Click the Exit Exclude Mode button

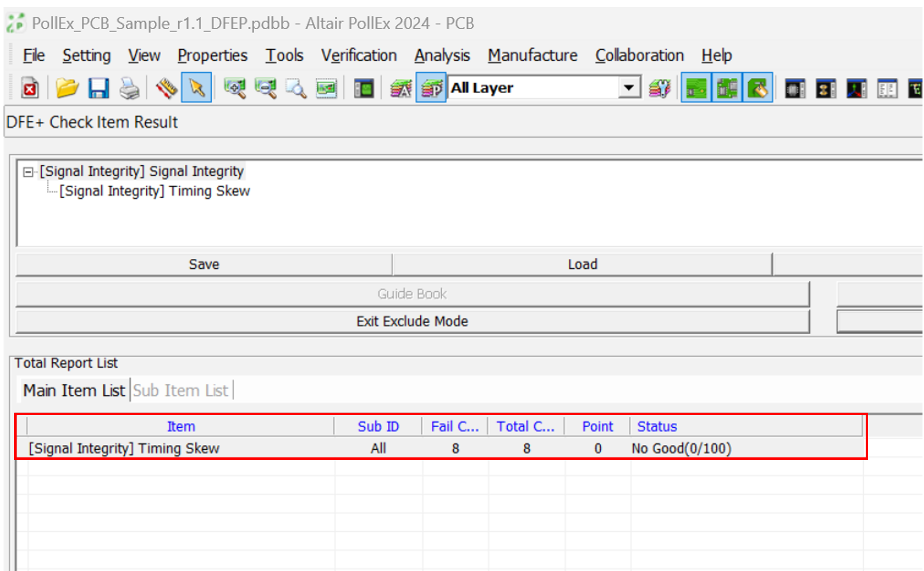412,321
